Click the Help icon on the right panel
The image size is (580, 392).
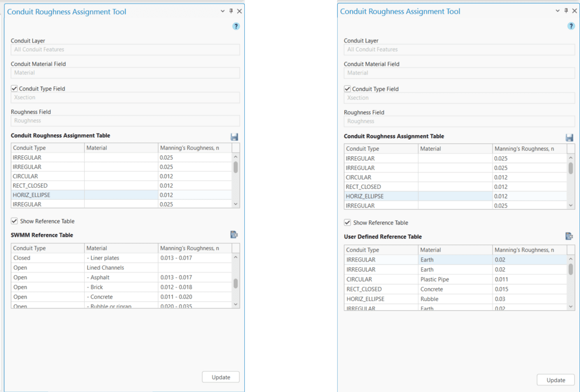pos(571,26)
